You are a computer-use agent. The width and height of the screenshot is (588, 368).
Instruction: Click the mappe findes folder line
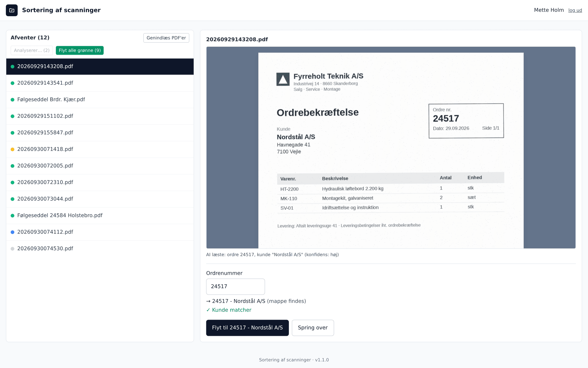click(x=256, y=301)
